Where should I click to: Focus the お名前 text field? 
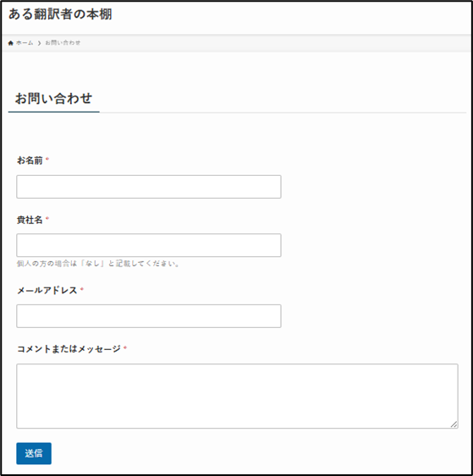pos(149,187)
